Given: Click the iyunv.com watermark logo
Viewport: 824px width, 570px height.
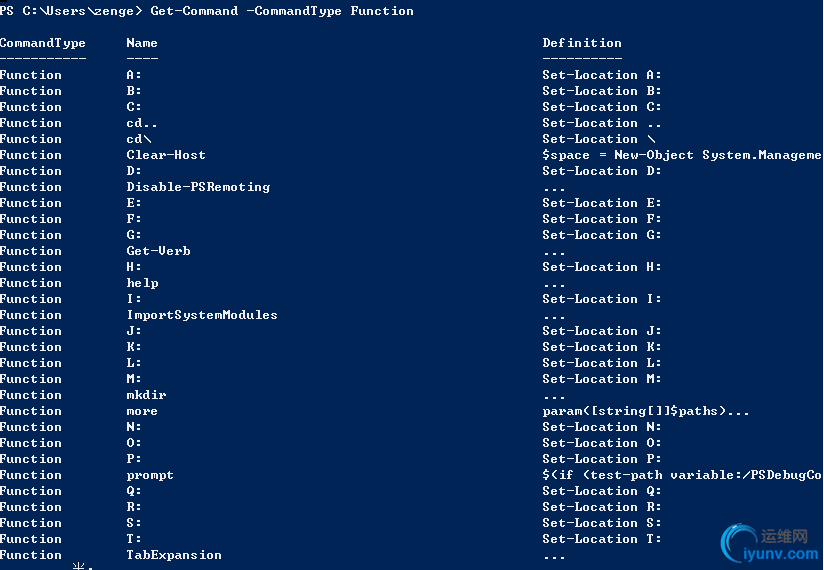Looking at the screenshot, I should (x=769, y=544).
